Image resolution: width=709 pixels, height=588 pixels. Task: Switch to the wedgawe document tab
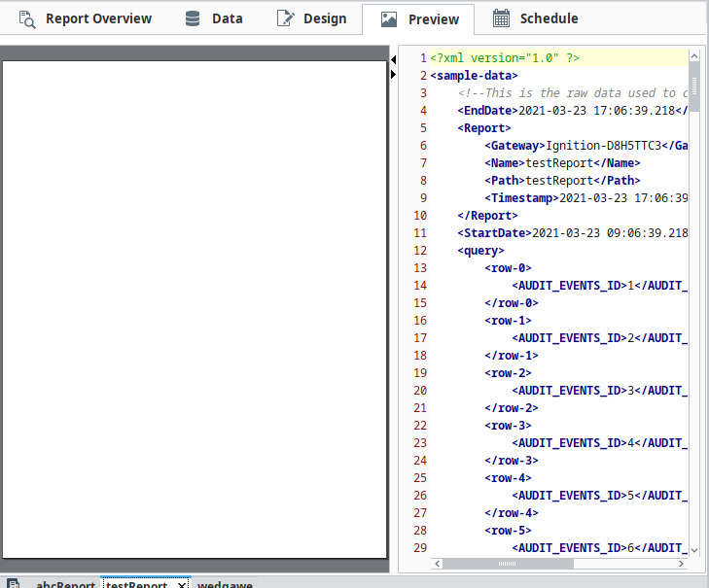click(225, 584)
